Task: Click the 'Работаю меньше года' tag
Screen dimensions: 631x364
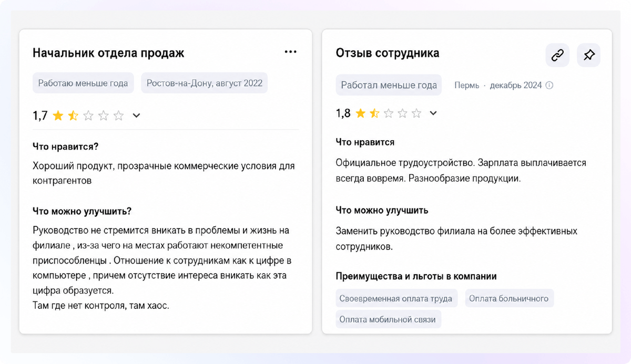Action: (x=83, y=83)
